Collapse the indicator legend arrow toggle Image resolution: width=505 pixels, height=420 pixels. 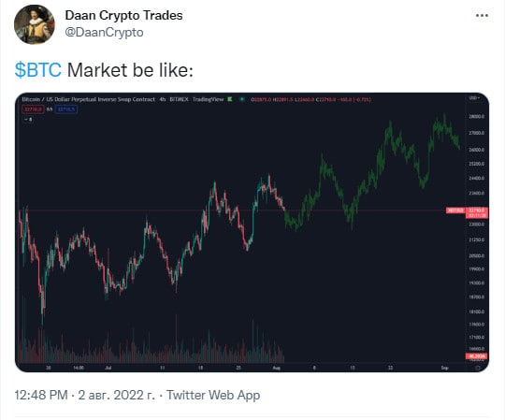28,120
